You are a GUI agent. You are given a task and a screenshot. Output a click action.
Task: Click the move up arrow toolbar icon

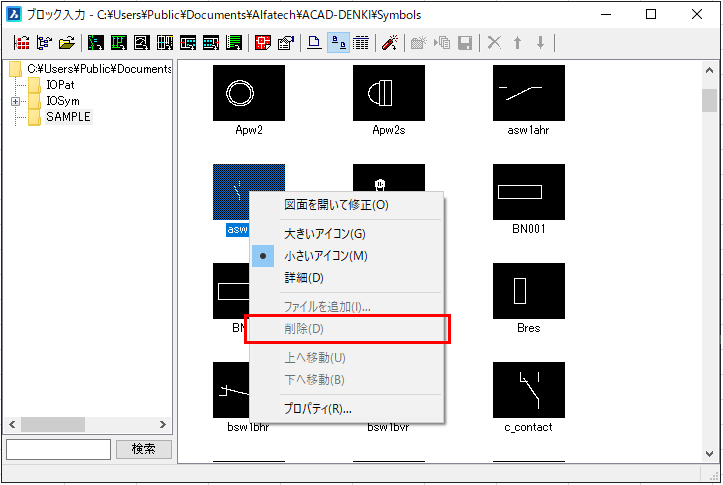pos(517,43)
